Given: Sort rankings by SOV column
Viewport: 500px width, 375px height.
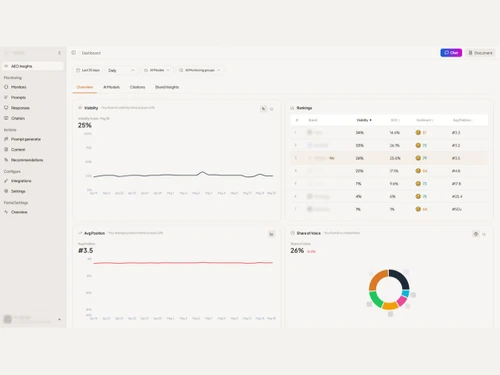Looking at the screenshot, I should click(x=395, y=120).
